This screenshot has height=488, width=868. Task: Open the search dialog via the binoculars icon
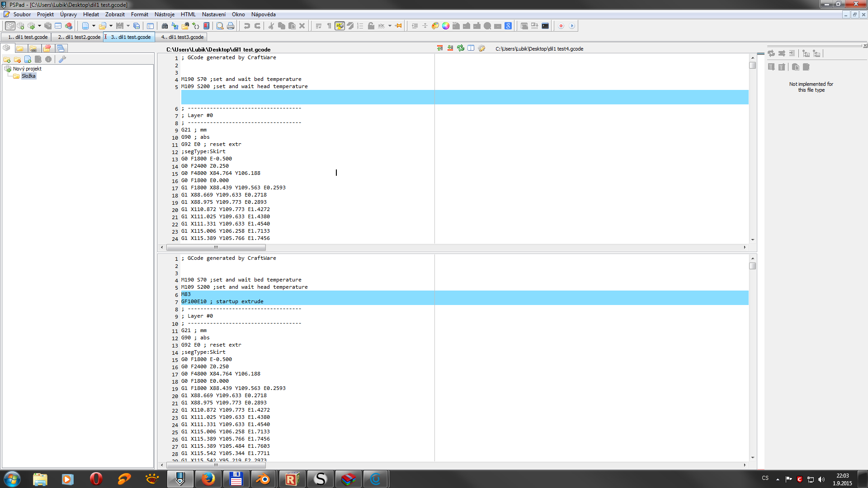pos(165,26)
